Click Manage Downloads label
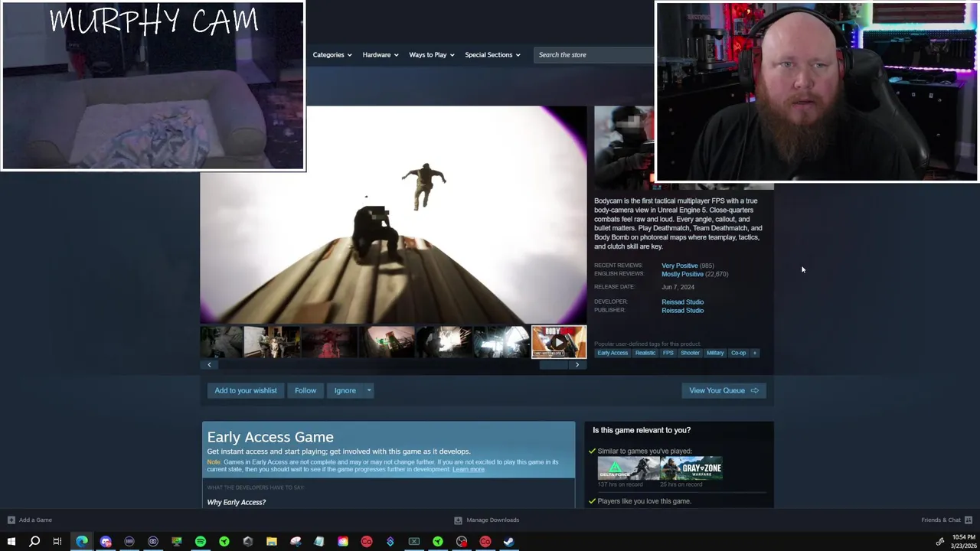 point(492,520)
